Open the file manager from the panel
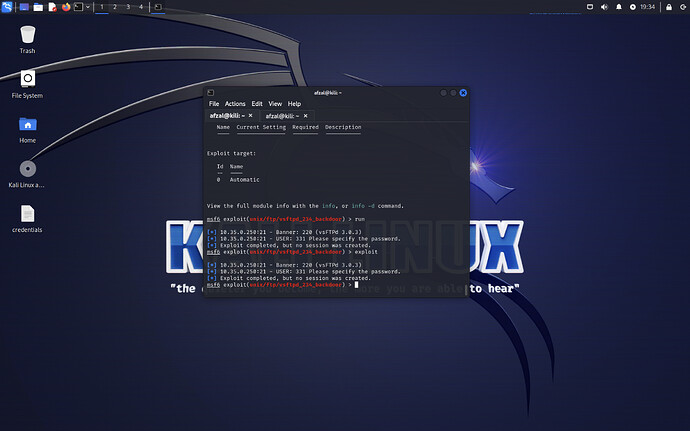 [38, 7]
